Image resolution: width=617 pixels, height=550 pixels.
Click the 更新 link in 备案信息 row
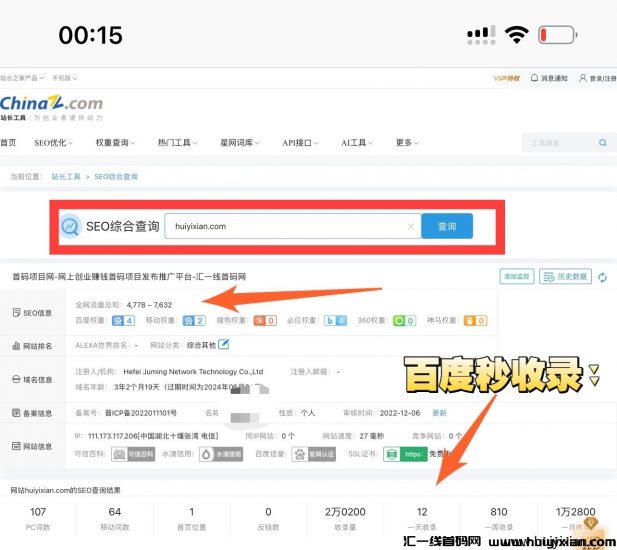pyautogui.click(x=439, y=413)
